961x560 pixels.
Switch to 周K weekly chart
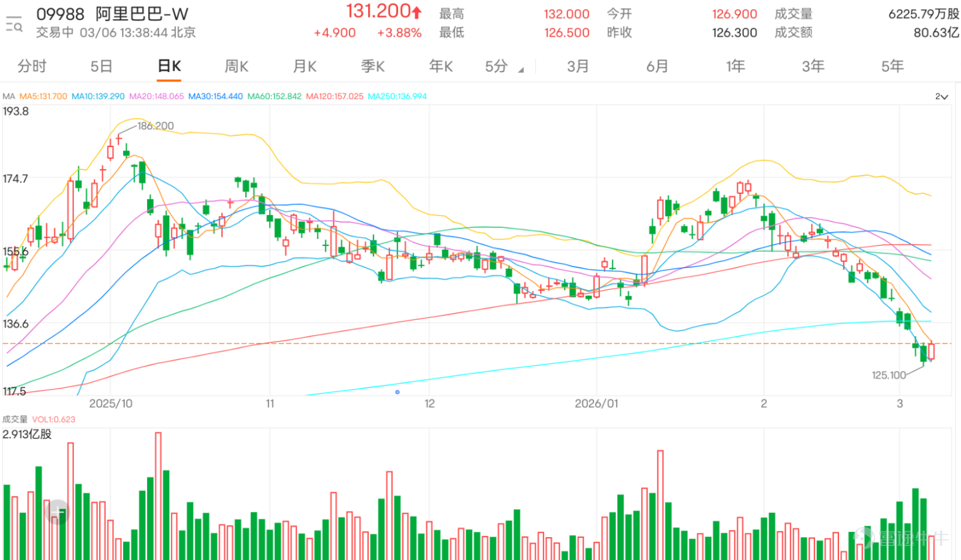pyautogui.click(x=237, y=66)
